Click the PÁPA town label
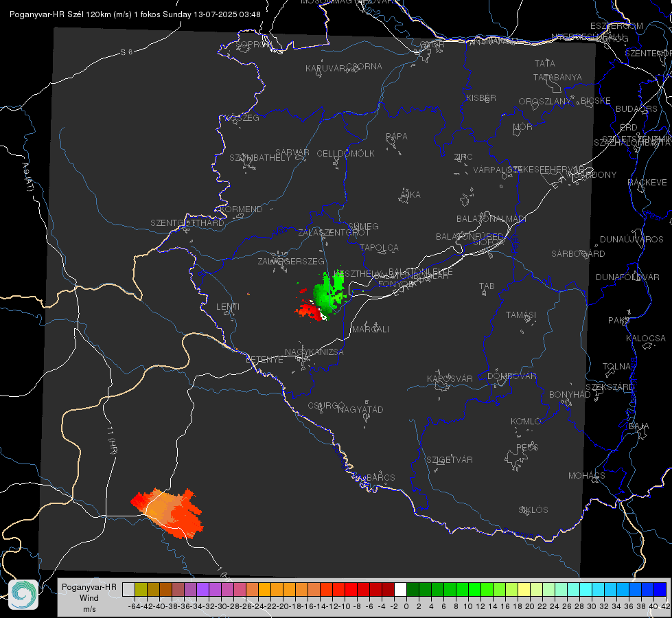Image resolution: width=672 pixels, height=618 pixels. tap(397, 137)
